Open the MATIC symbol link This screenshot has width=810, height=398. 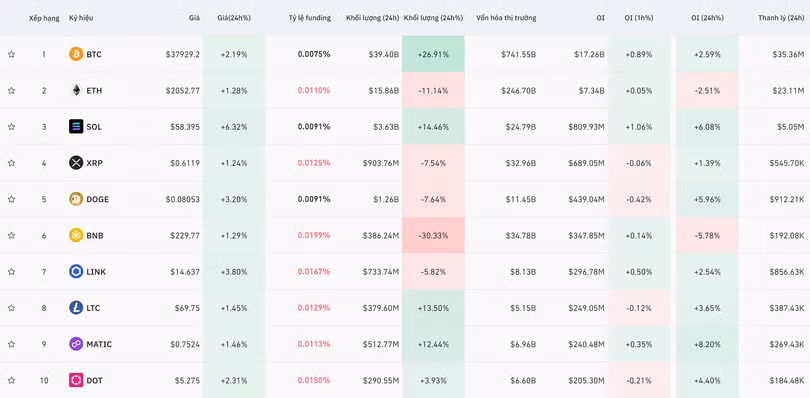click(99, 344)
